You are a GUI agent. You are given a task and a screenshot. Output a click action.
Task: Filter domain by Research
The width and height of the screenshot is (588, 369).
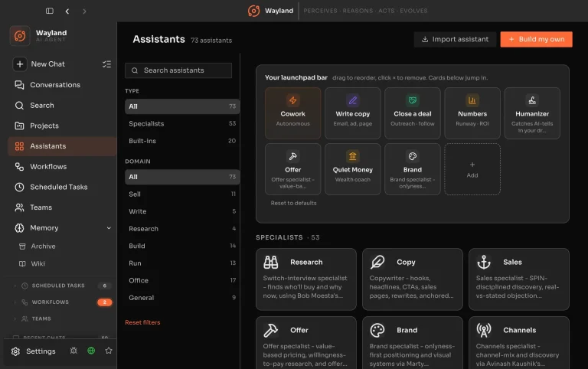[x=182, y=229]
